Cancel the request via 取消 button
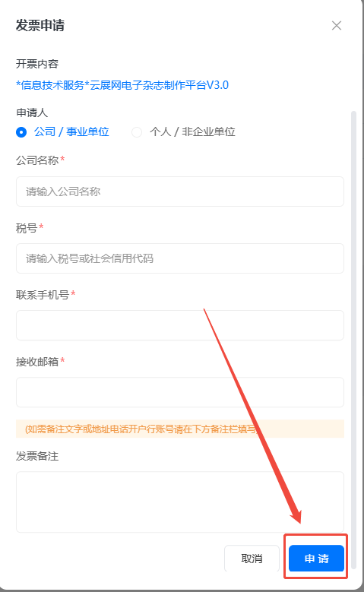The height and width of the screenshot is (592, 364). tap(252, 559)
